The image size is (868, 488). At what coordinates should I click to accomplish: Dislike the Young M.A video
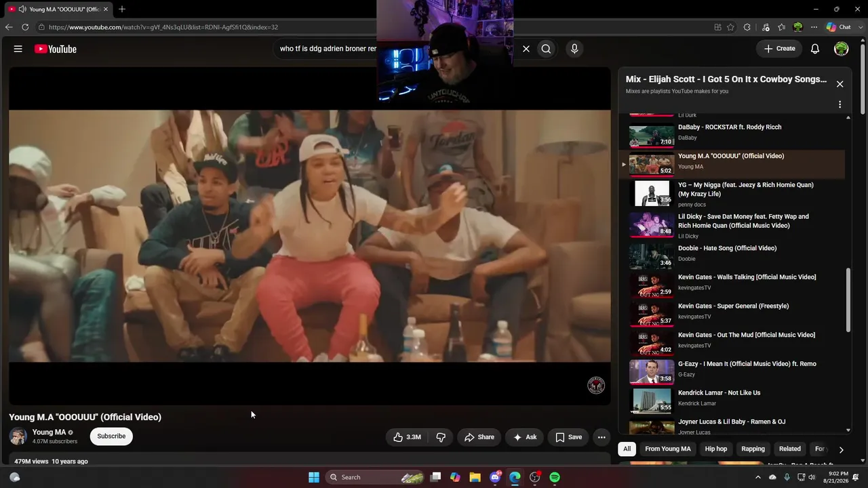[x=441, y=437]
